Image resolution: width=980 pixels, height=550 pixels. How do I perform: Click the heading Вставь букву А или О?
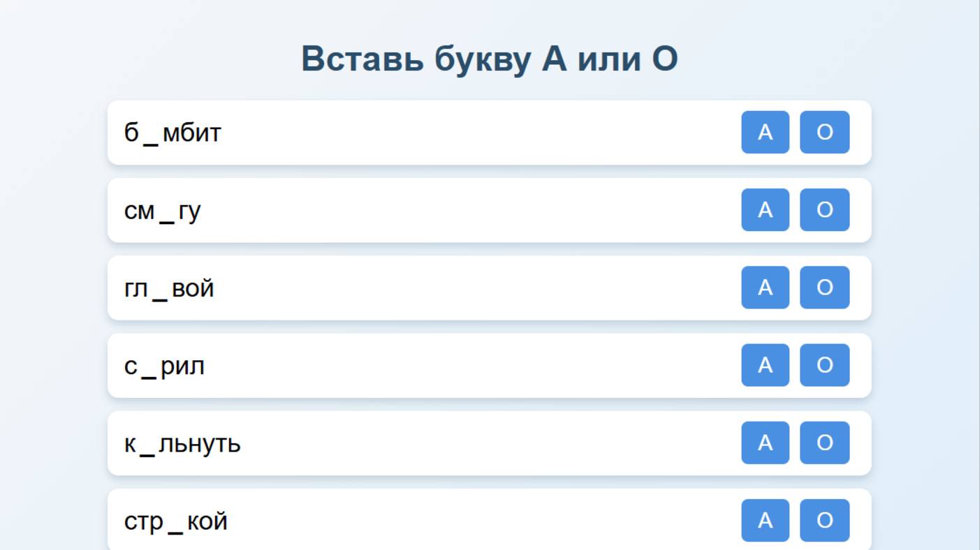click(x=489, y=59)
